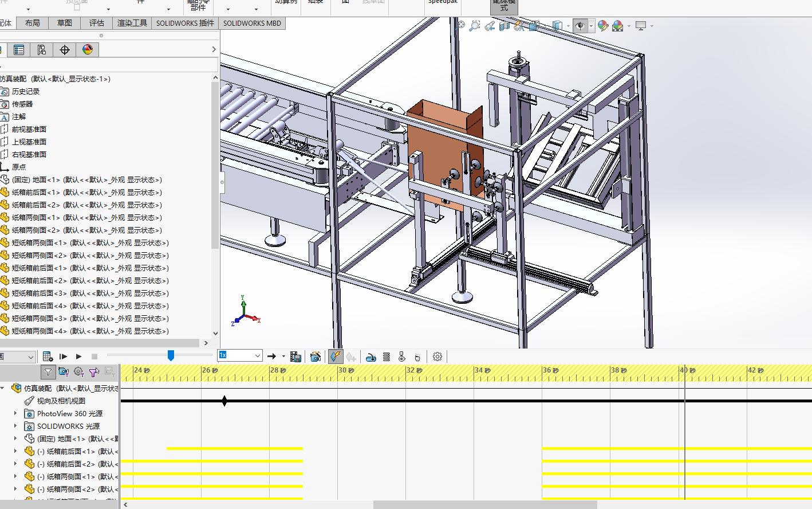812x509 pixels.
Task: Click the playback time slider handle
Action: coord(171,356)
